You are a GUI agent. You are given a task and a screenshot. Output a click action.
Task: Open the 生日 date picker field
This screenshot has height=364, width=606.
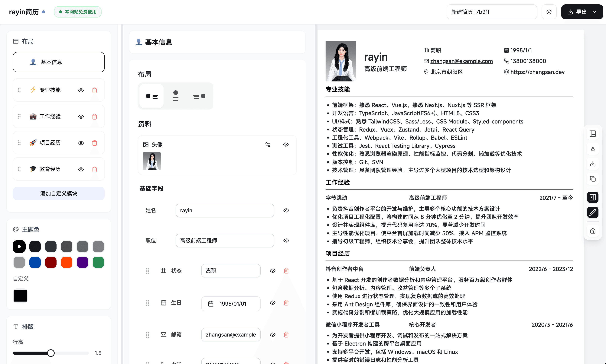click(231, 304)
